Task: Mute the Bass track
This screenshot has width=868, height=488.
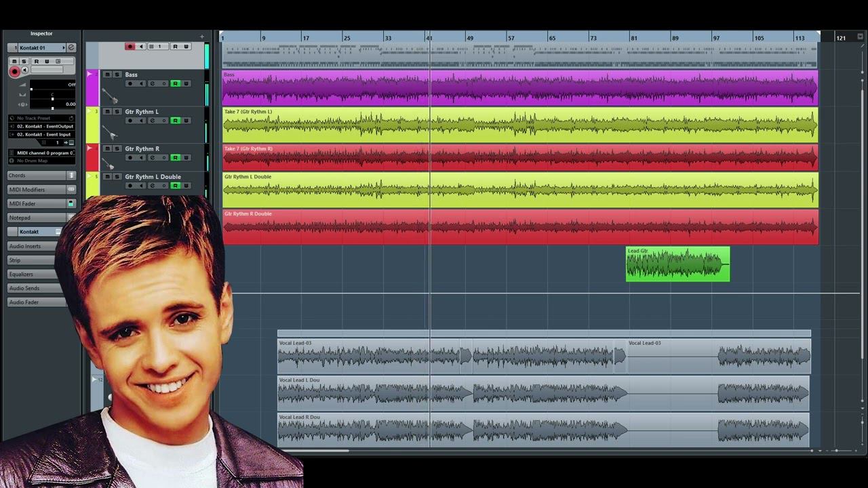Action: [x=107, y=75]
